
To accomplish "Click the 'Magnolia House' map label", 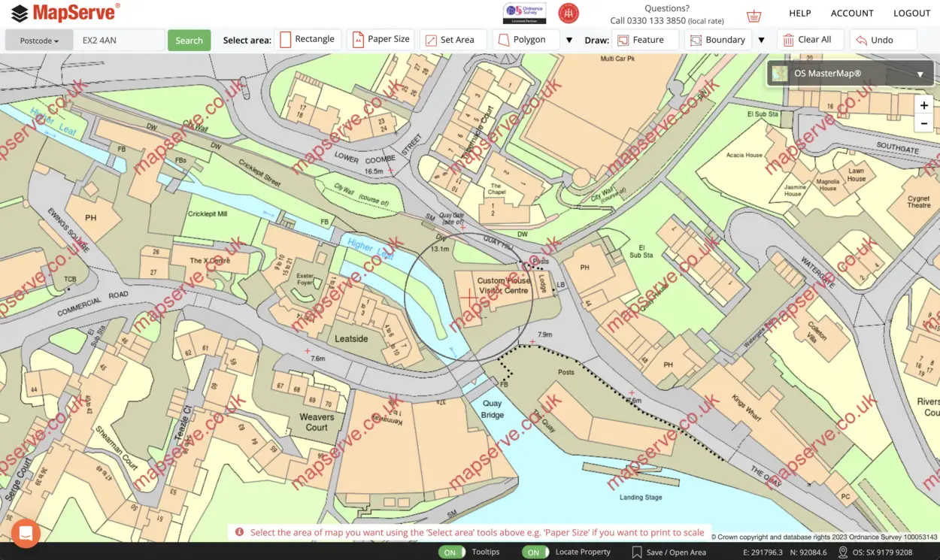I will (828, 185).
